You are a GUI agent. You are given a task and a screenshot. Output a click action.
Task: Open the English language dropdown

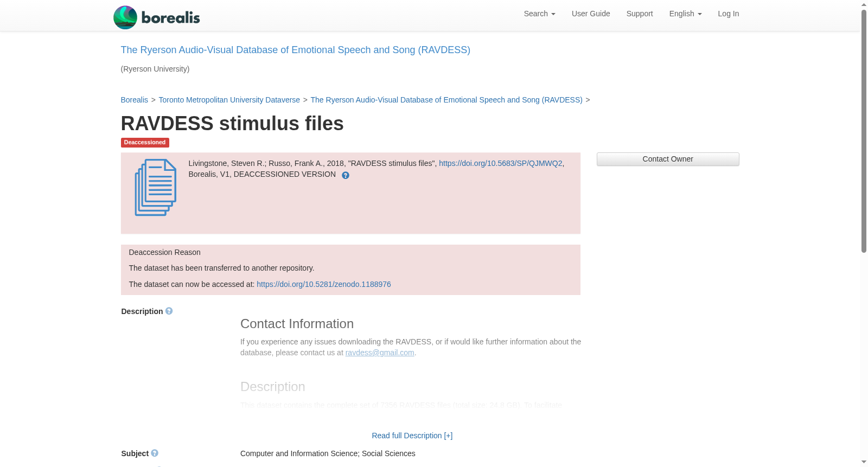[x=685, y=14]
